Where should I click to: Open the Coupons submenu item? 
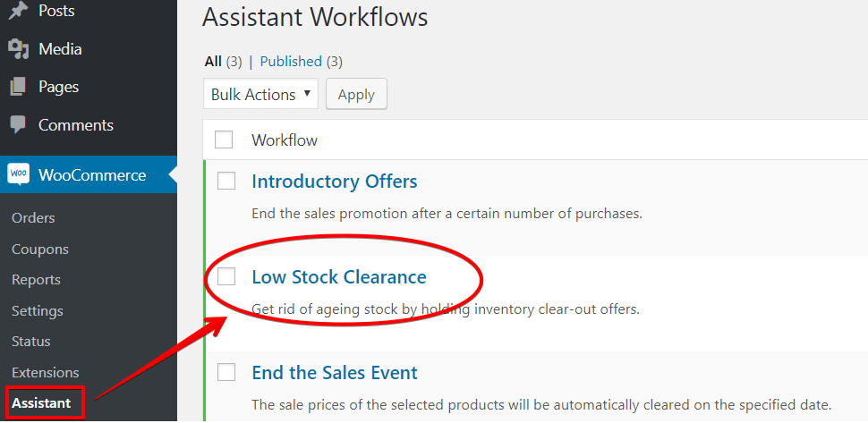tap(40, 249)
